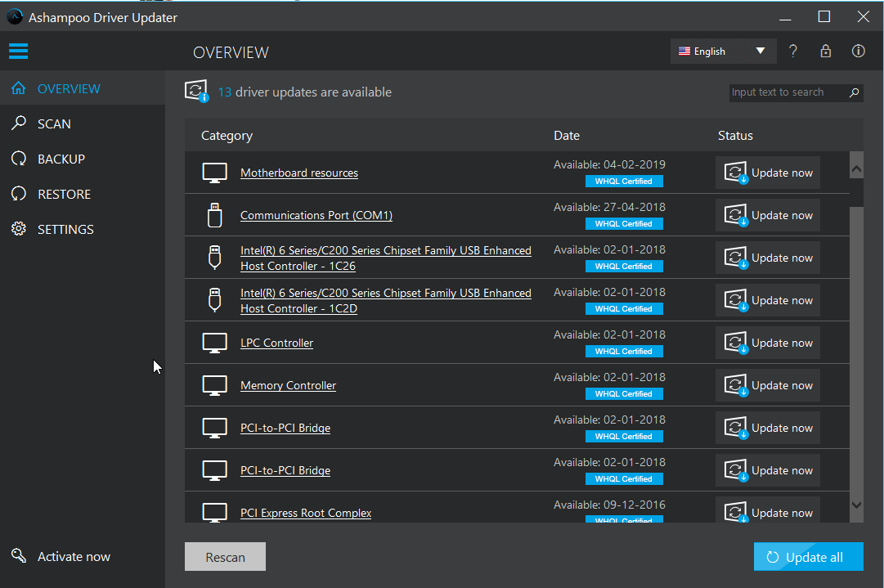Click the hamburger menu icon
884x588 pixels.
coord(18,52)
